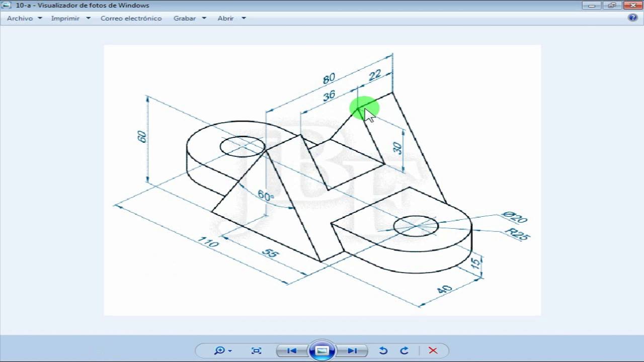Go to the previous photo
Image resolution: width=644 pixels, height=362 pixels.
tap(292, 350)
